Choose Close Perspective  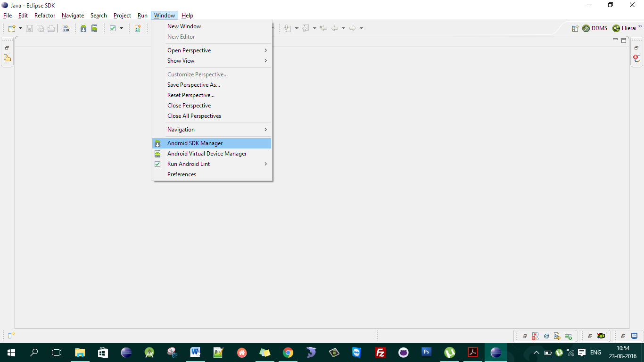(x=212, y=106)
